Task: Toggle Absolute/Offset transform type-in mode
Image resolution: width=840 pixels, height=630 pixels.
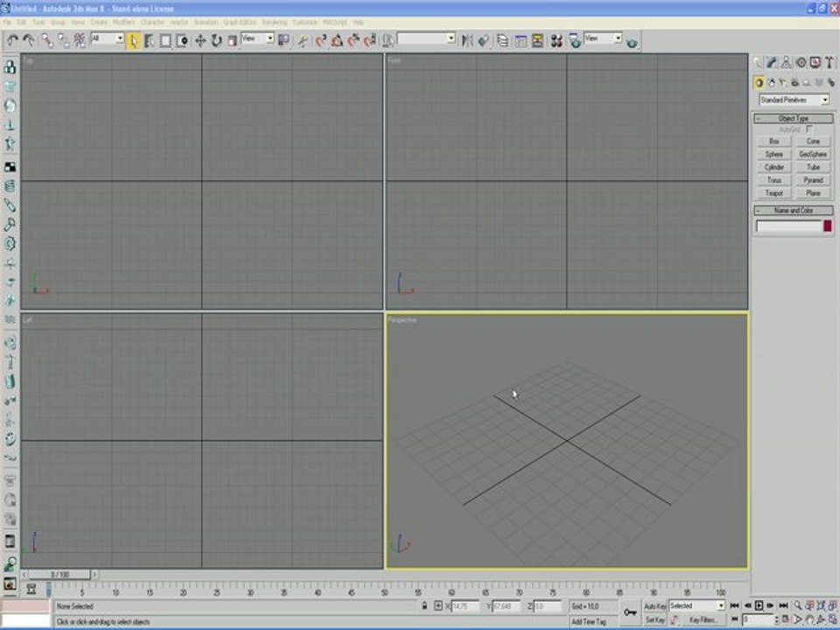Action: click(x=437, y=605)
